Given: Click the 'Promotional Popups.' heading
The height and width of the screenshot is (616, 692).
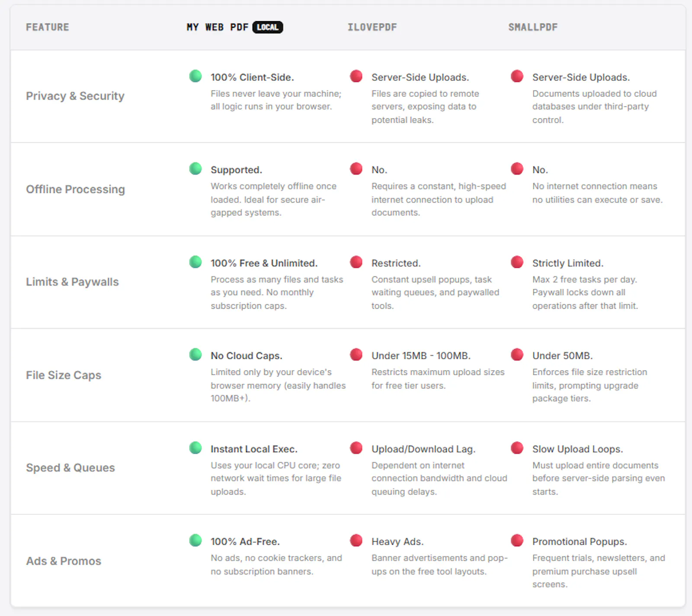Looking at the screenshot, I should pos(580,542).
